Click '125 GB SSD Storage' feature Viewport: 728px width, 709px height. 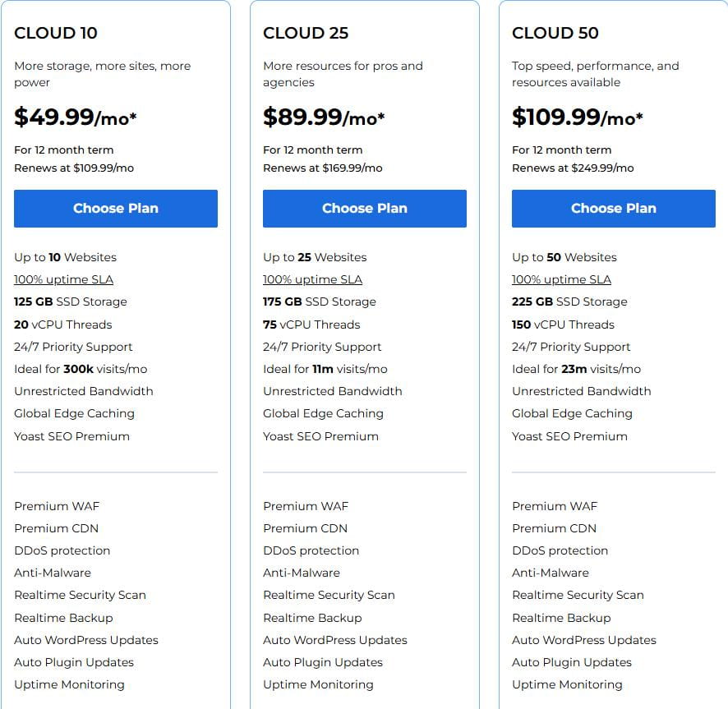71,302
